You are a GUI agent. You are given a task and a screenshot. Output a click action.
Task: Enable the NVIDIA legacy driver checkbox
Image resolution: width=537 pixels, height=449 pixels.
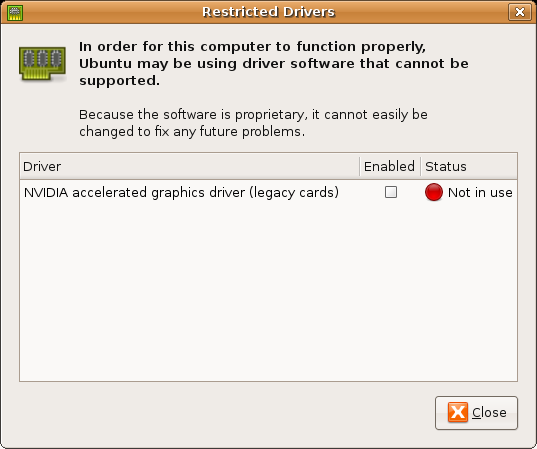tap(391, 192)
